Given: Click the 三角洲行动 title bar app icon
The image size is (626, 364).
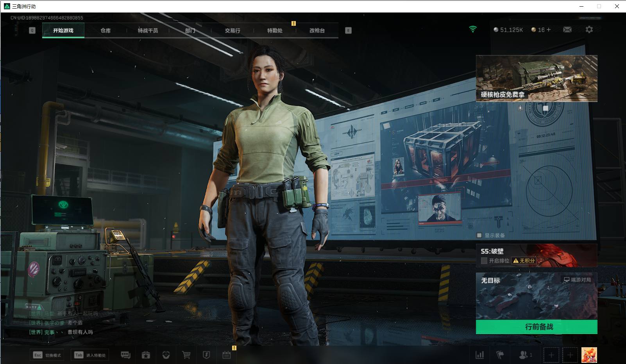Looking at the screenshot, I should [x=7, y=6].
